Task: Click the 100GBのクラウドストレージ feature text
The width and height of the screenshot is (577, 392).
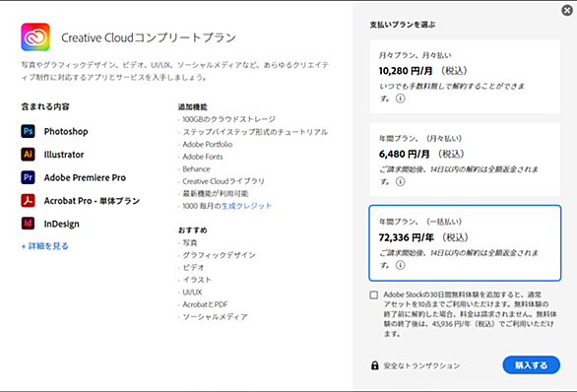Action: [x=228, y=119]
